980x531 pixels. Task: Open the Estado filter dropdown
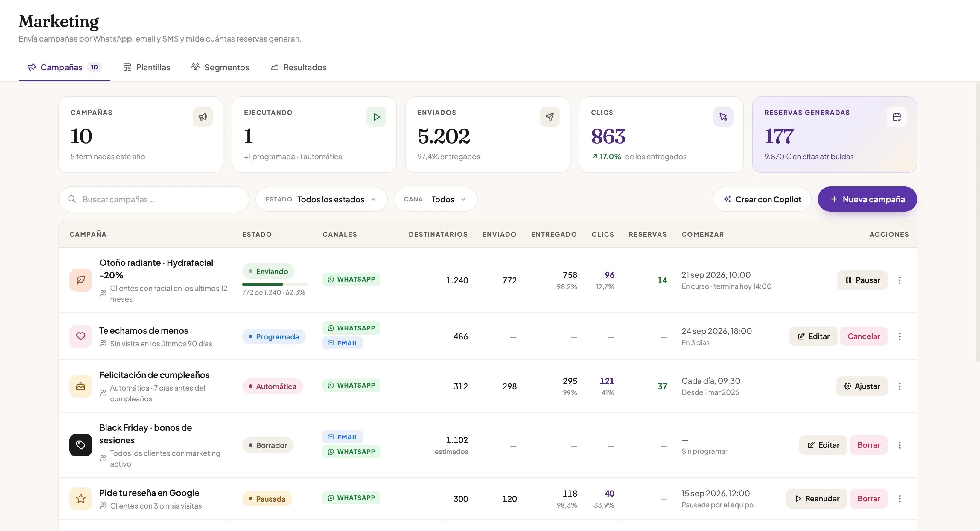coord(322,199)
